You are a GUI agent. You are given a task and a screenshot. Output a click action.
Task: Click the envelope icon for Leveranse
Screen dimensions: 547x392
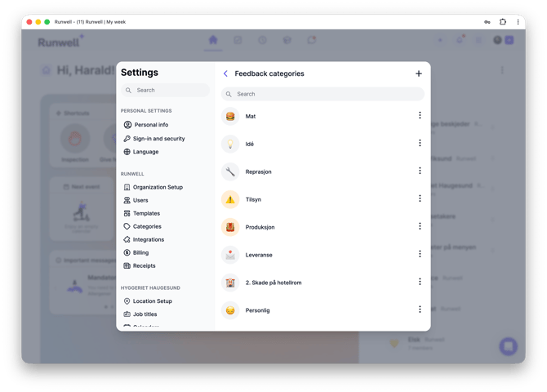coord(230,255)
